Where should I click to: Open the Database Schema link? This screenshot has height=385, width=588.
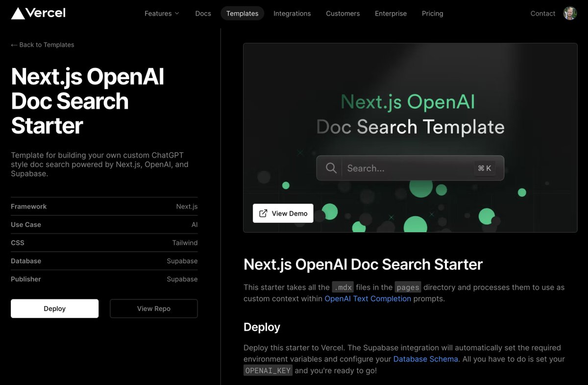pos(426,359)
